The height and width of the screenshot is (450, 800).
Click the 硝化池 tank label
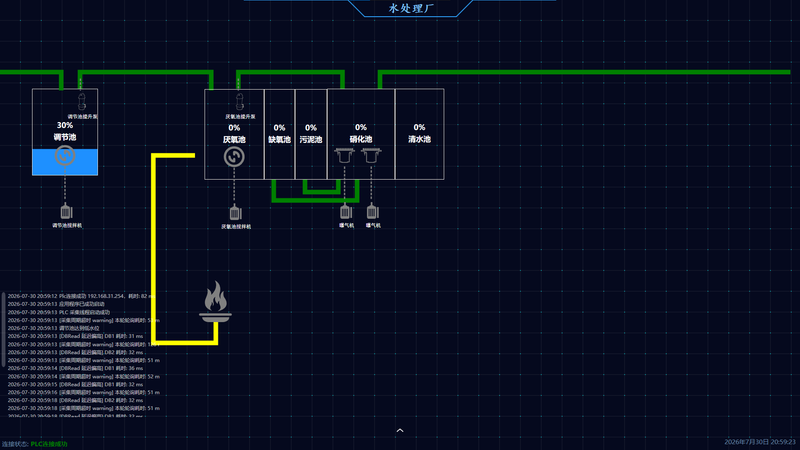coord(361,139)
